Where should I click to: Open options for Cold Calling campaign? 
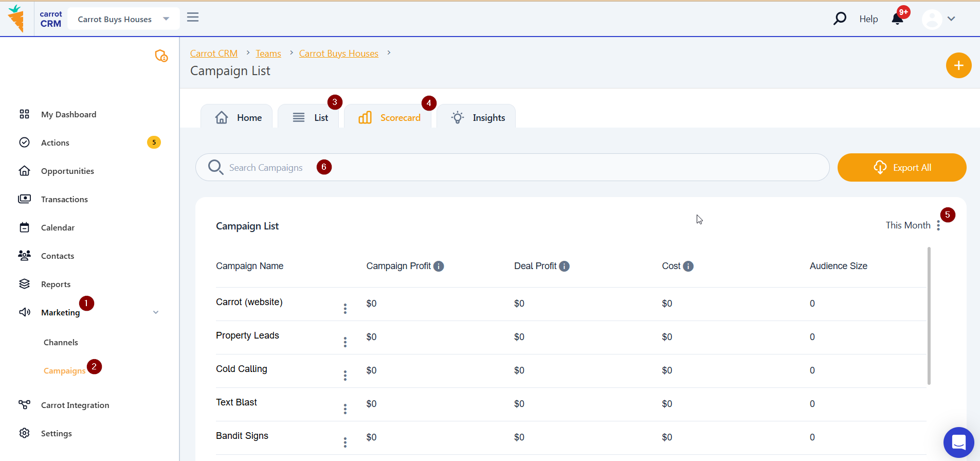[345, 376]
